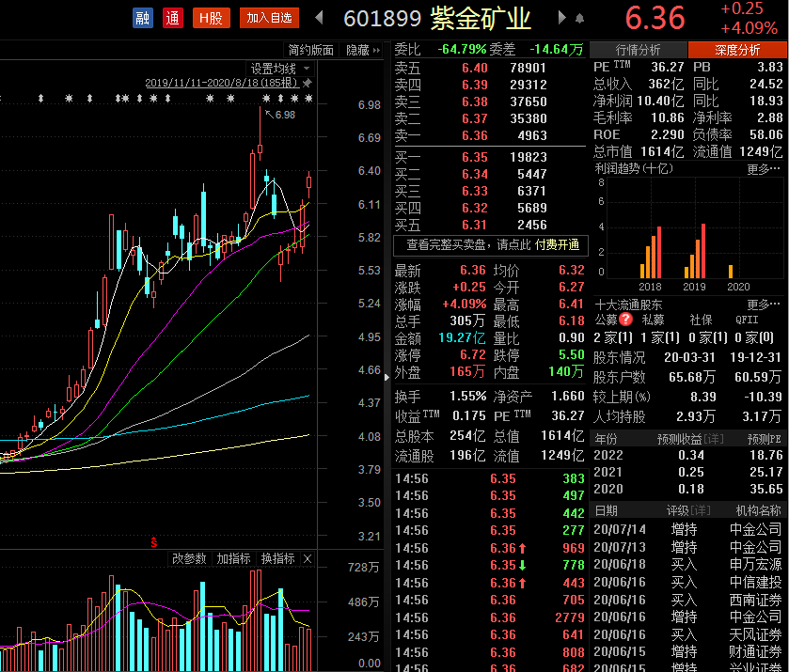Viewport: 789px width, 672px height.
Task: Open the 20/06/18 申万宏源 rating row
Action: pos(687,564)
